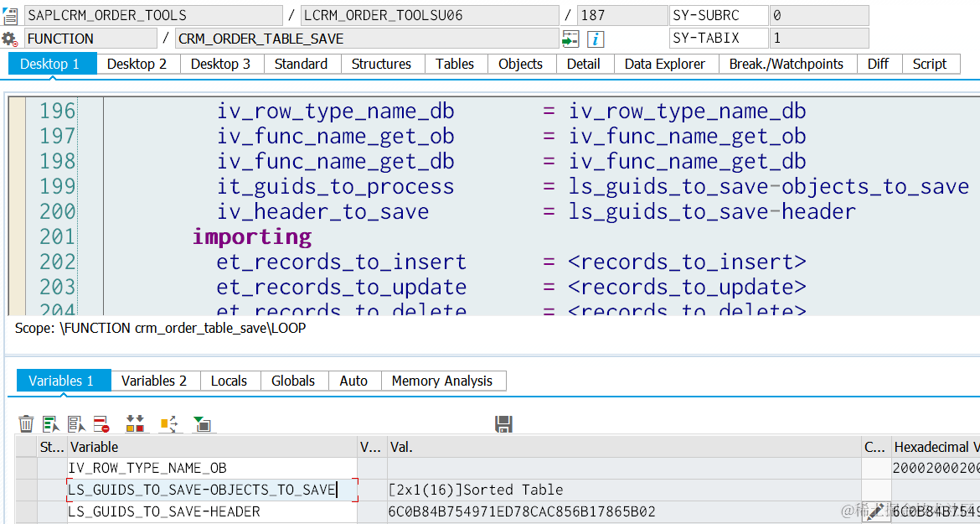Image resolution: width=980 pixels, height=524 pixels.
Task: Open the Break./Watchpoints tab
Action: pos(787,64)
